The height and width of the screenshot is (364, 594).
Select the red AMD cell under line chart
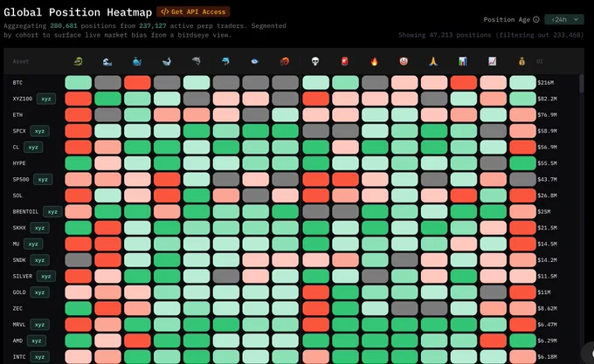(x=494, y=340)
